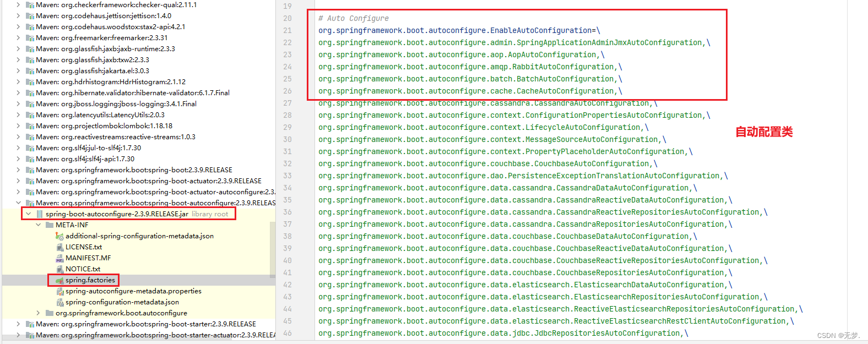Image resolution: width=868 pixels, height=344 pixels.
Task: Click ReactiveElasticsearchRestClientAutoConfiguration entry
Action: 556,321
